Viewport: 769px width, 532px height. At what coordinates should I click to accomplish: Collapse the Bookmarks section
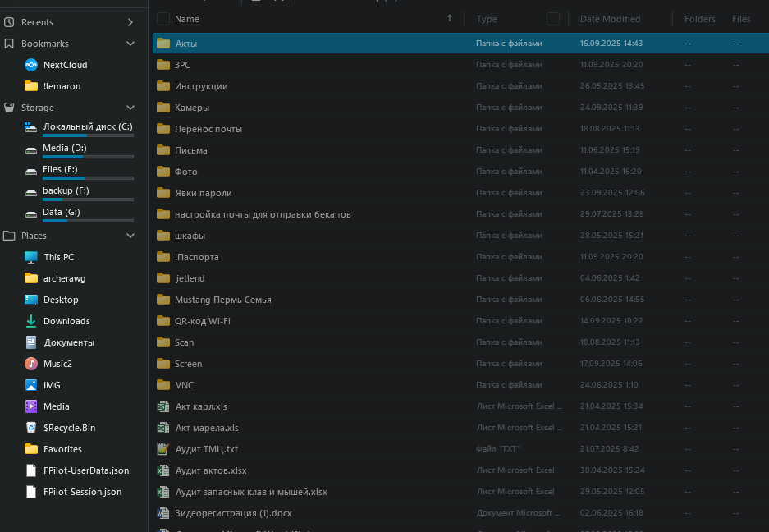(x=130, y=44)
